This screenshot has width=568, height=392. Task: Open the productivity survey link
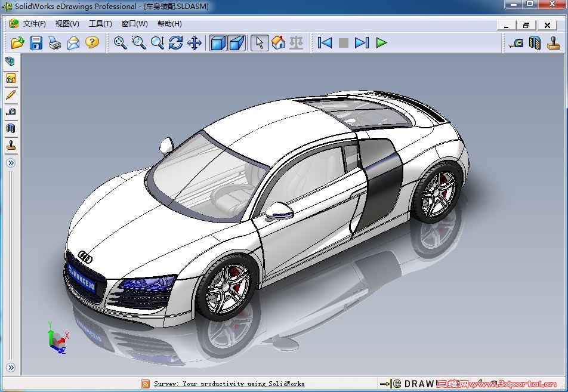[229, 384]
